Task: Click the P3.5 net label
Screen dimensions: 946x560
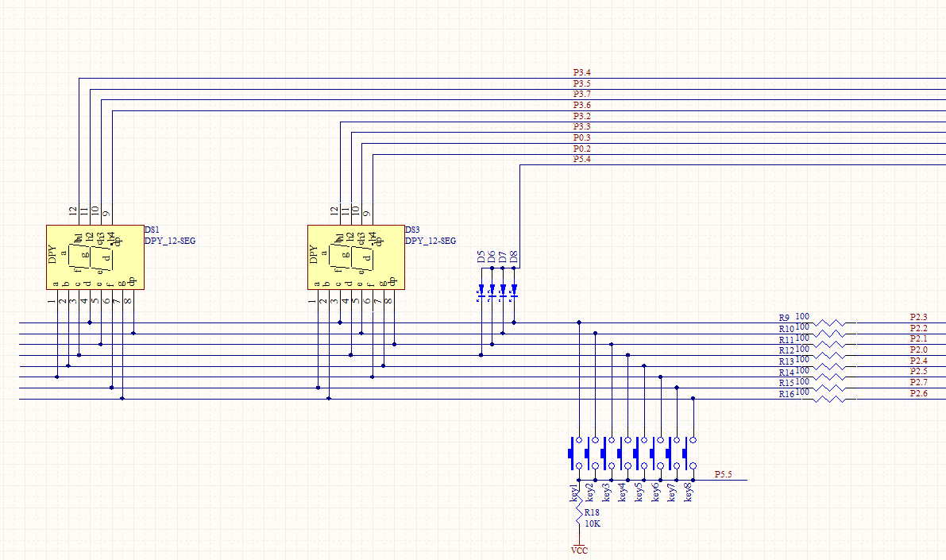Action: (x=581, y=83)
